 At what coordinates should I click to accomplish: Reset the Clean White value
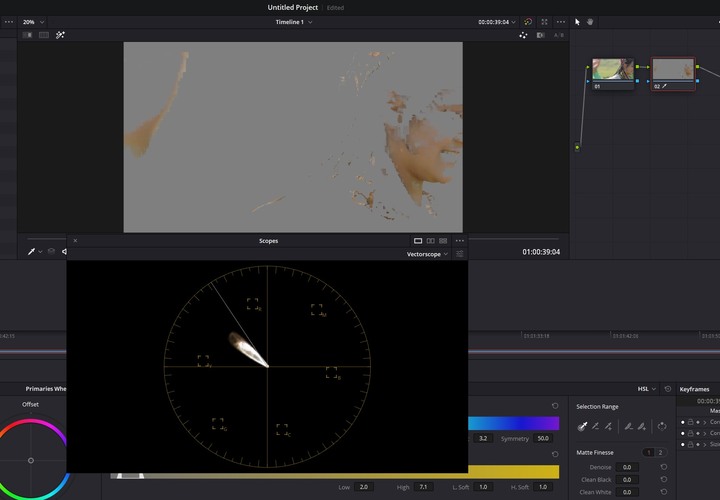coord(664,492)
